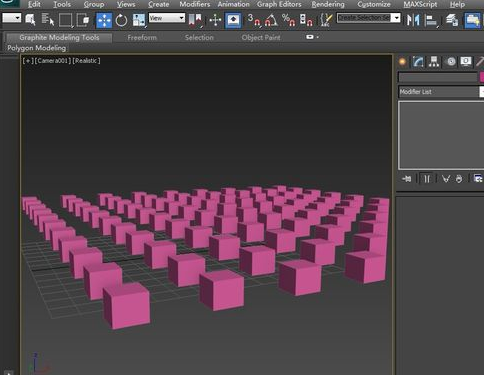This screenshot has width=484, height=375.
Task: Open the Manage Layers icon
Action: tap(452, 20)
